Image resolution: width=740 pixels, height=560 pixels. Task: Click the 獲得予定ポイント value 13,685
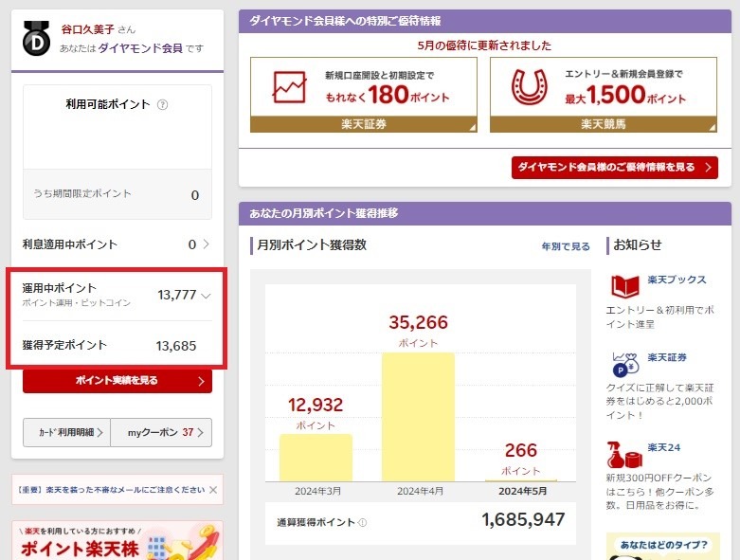(x=176, y=346)
